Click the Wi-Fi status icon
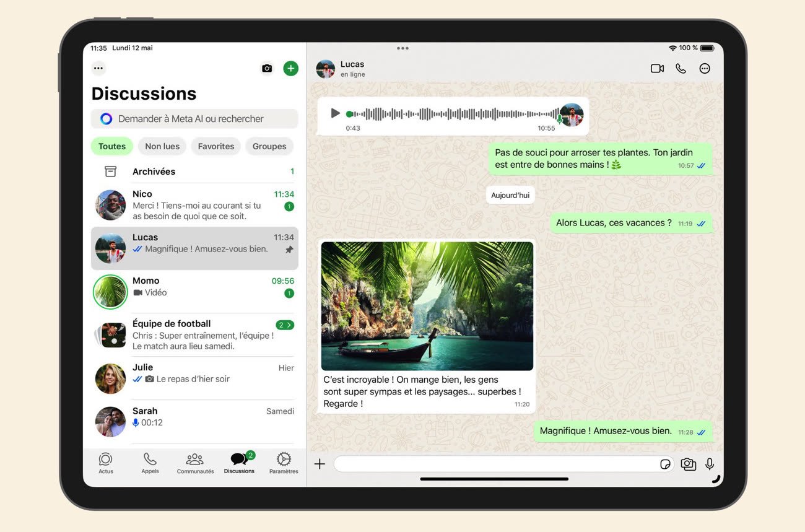The width and height of the screenshot is (805, 532). [x=672, y=48]
